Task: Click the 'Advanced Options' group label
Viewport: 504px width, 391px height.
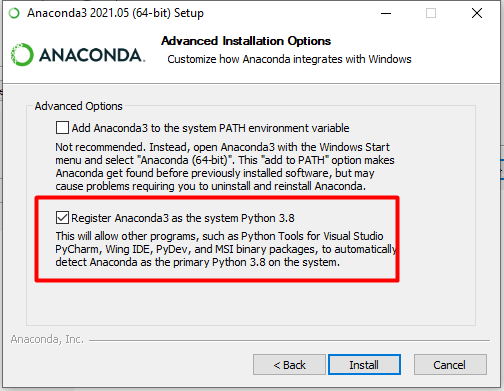Action: coord(79,106)
